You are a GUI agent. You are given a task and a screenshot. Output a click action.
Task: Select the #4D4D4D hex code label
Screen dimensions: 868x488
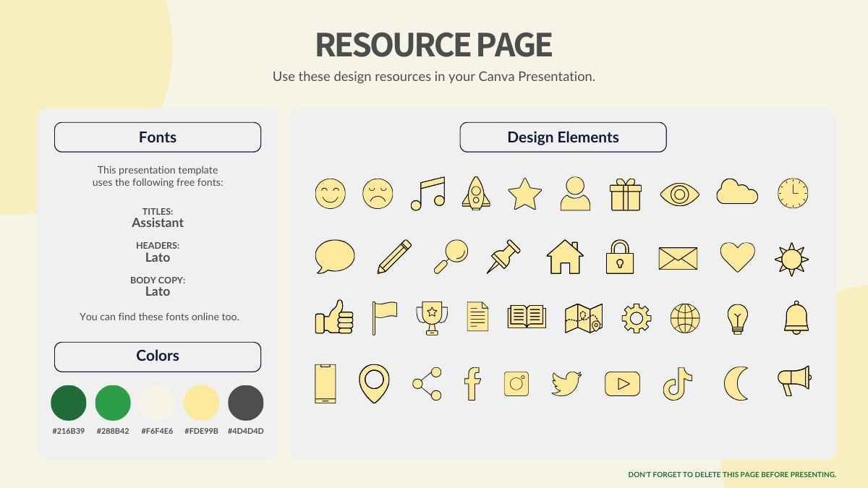pos(246,431)
